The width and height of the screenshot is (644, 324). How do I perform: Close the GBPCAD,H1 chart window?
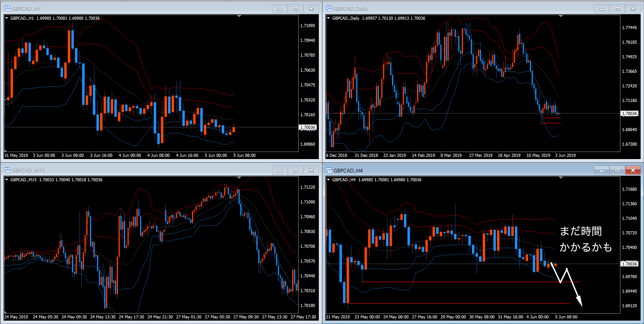pos(311,9)
